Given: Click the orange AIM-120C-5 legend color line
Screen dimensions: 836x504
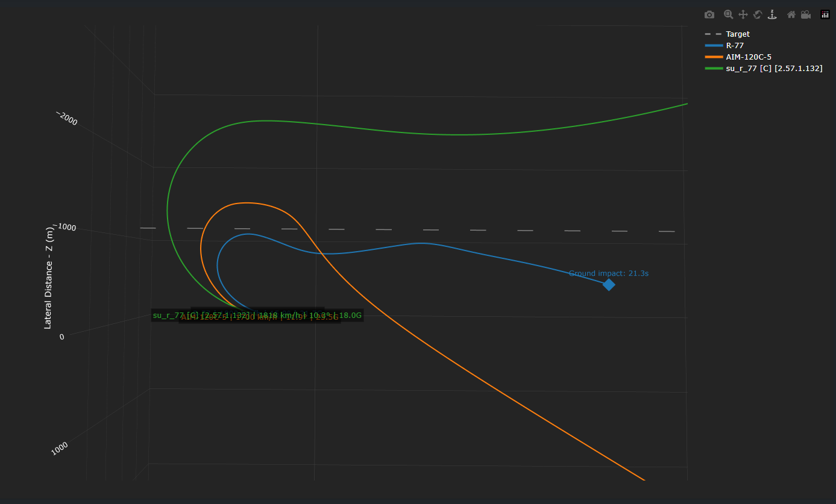Looking at the screenshot, I should [713, 57].
